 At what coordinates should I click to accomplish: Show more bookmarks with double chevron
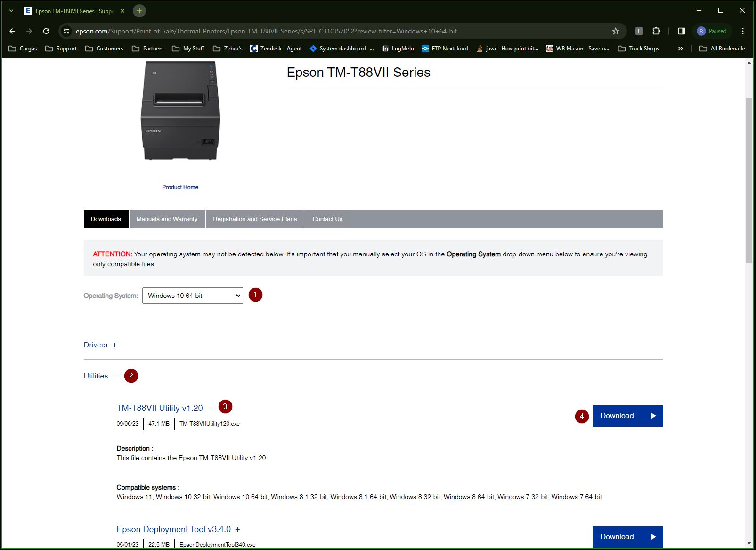(680, 49)
